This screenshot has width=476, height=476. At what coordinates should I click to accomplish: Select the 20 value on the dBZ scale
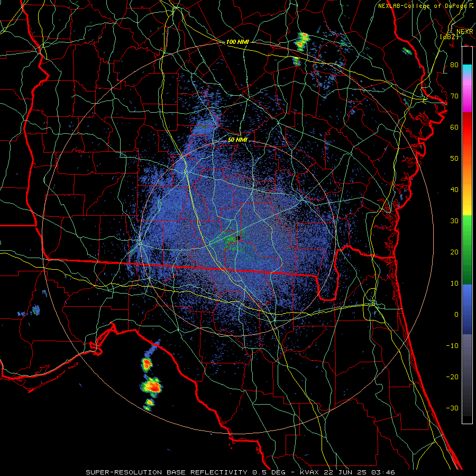pyautogui.click(x=454, y=252)
